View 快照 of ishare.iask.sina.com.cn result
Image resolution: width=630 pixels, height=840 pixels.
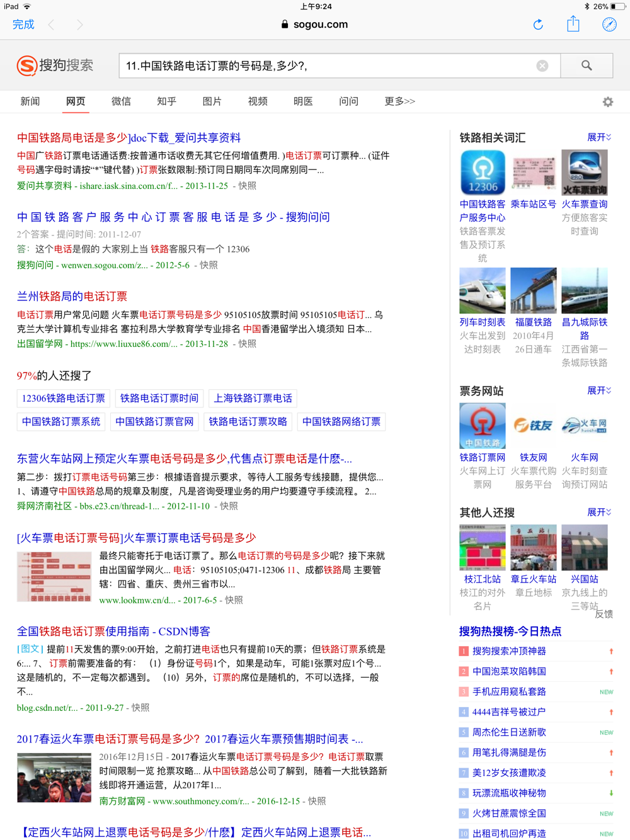(x=248, y=186)
